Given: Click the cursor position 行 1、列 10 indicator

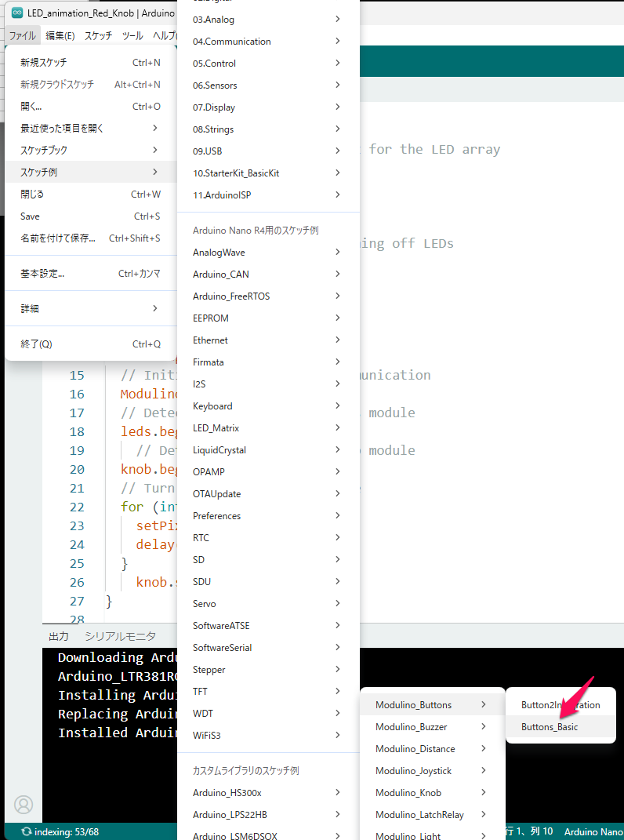Looking at the screenshot, I should tap(528, 831).
